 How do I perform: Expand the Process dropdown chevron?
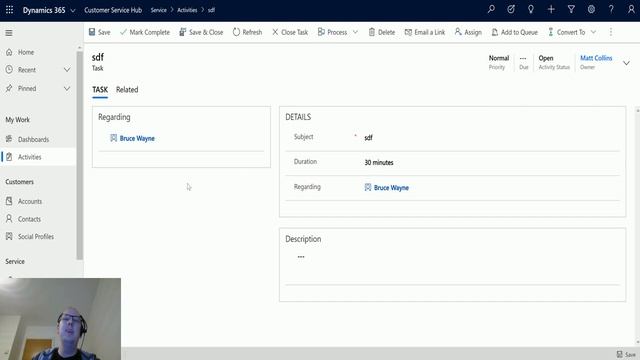click(x=356, y=32)
